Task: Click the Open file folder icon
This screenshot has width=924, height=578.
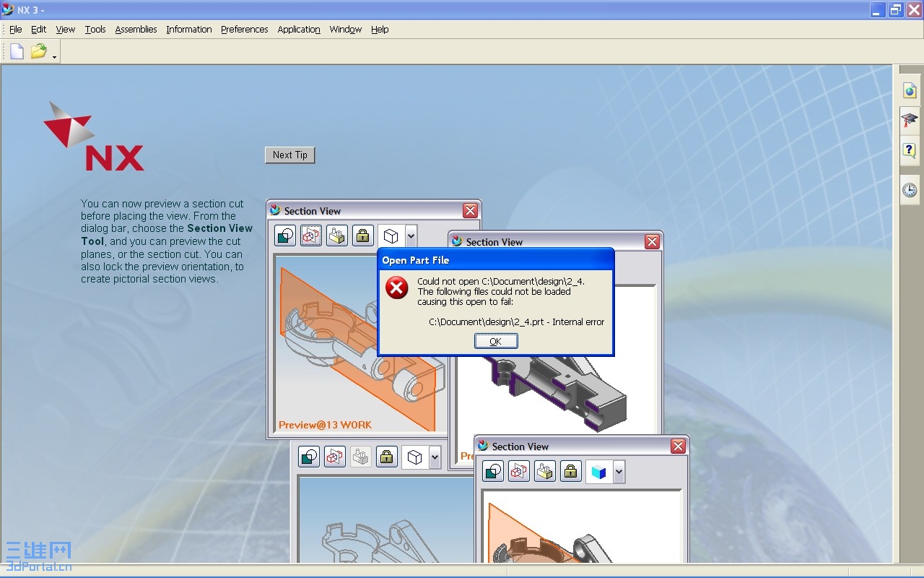Action: tap(38, 51)
